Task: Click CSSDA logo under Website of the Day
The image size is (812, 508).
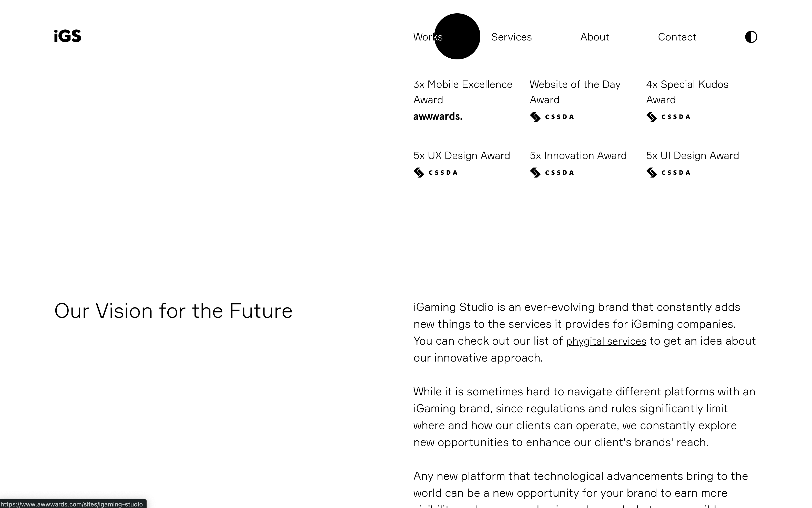Action: tap(552, 117)
